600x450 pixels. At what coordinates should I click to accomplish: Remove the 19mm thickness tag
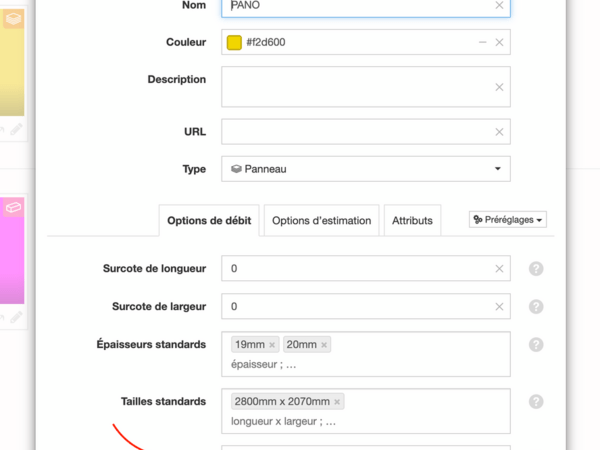pos(272,345)
